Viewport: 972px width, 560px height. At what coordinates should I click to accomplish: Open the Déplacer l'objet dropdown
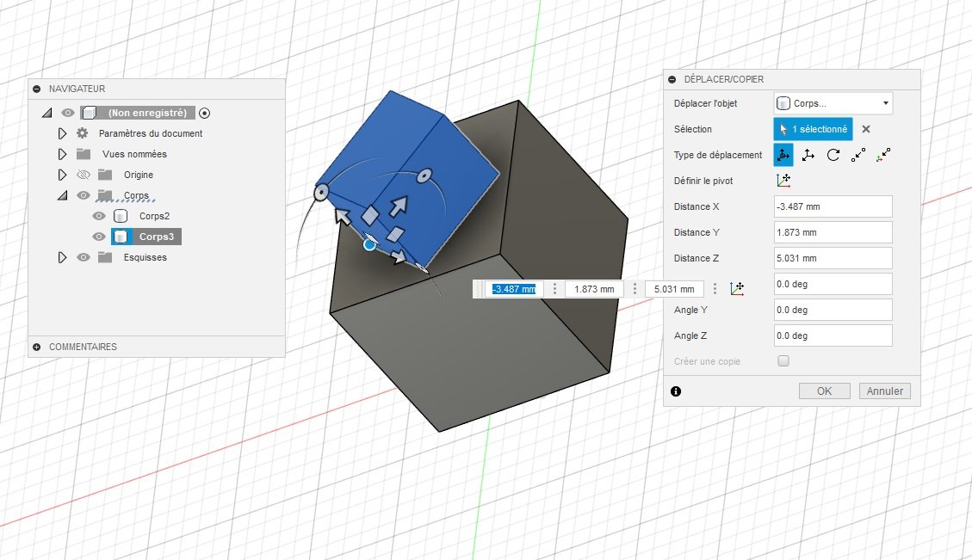tap(833, 103)
